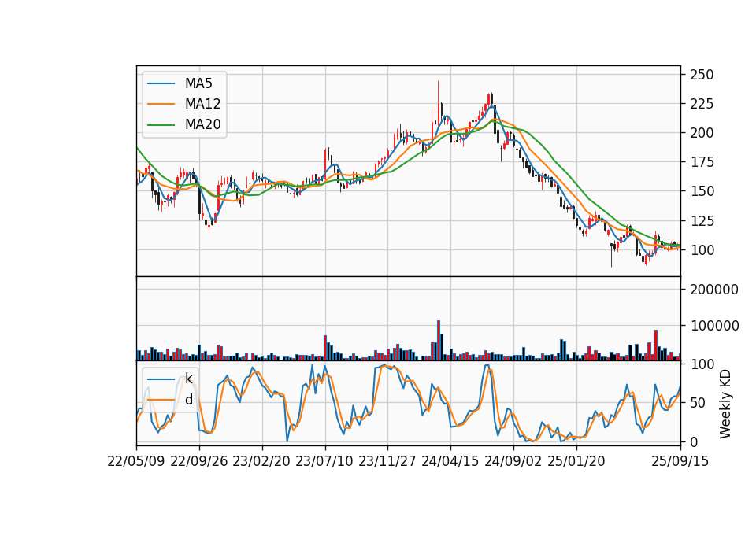Image resolution: width=756 pixels, height=543 pixels.
Task: Click the x-axis date label 24/09/02
Action: (x=513, y=461)
